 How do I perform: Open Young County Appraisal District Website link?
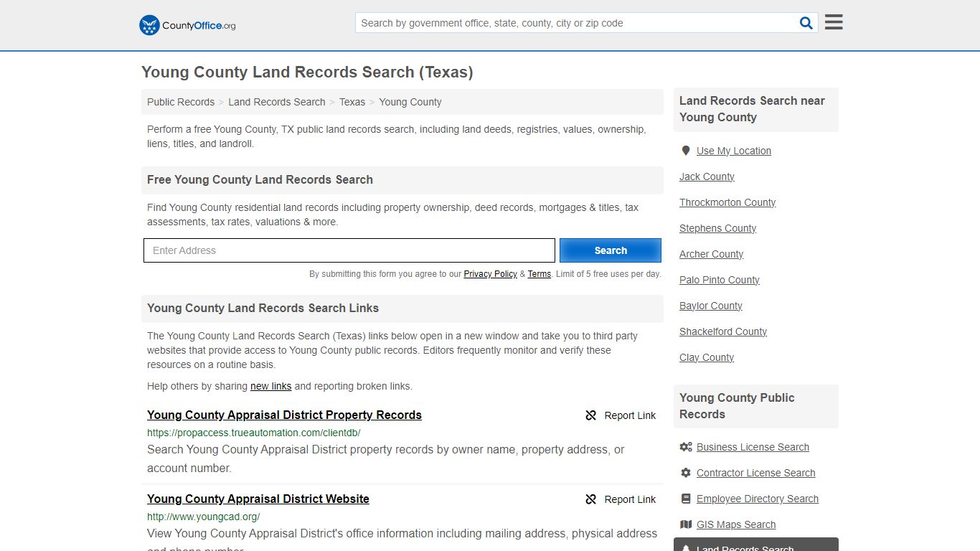click(x=258, y=499)
